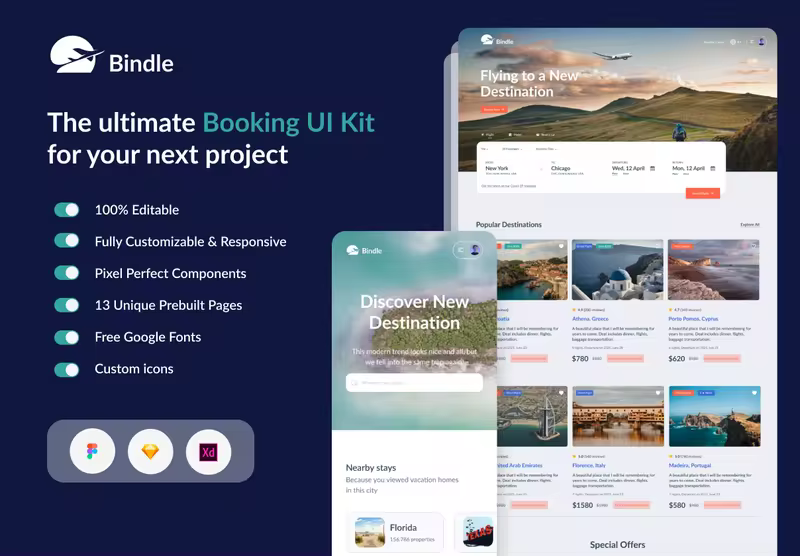The image size is (800, 556).
Task: Click the Bindle logo in the desktop mockup
Action: [x=497, y=40]
